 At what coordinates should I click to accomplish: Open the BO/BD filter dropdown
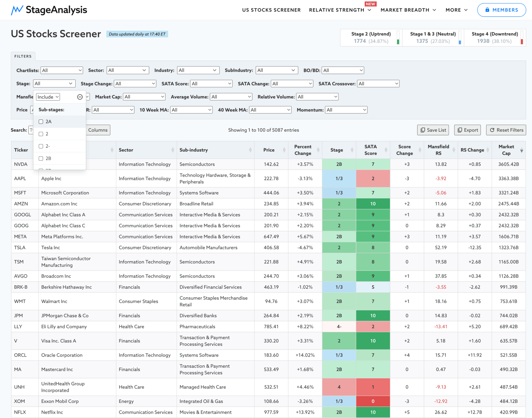[343, 70]
